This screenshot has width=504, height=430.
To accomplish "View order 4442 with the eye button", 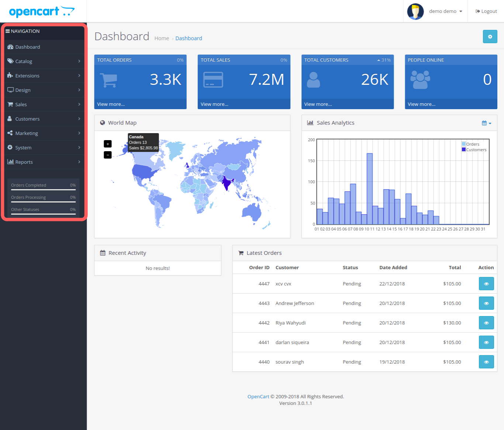I will [486, 323].
